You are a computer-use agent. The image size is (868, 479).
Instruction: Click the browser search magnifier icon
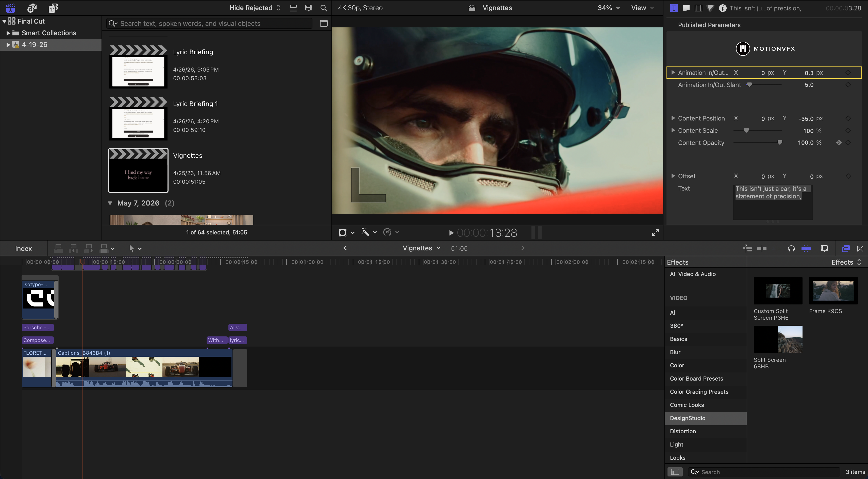(x=324, y=8)
